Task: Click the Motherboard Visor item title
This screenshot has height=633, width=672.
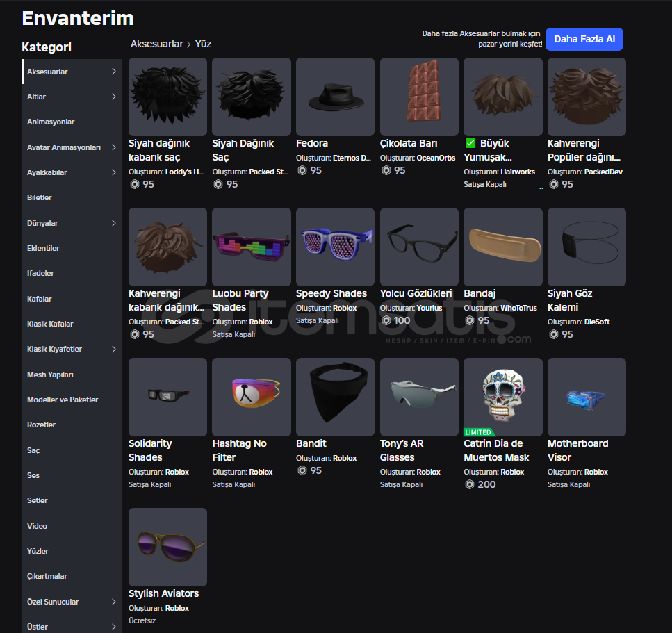Action: coord(577,450)
